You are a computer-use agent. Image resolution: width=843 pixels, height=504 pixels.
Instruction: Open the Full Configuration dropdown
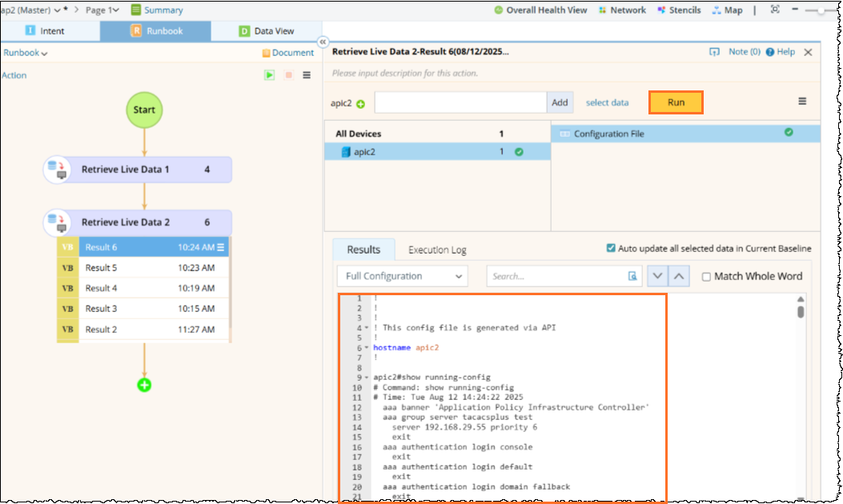pyautogui.click(x=402, y=276)
